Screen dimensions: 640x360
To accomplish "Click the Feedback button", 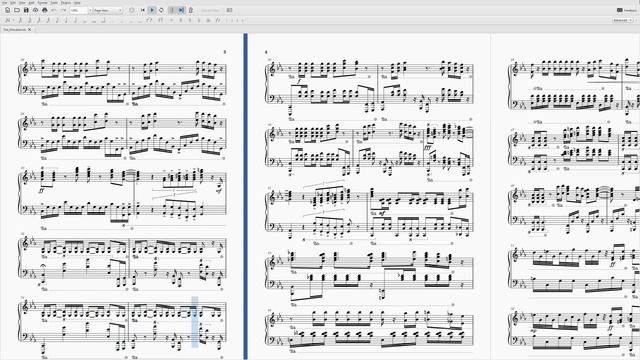I will tap(627, 10).
